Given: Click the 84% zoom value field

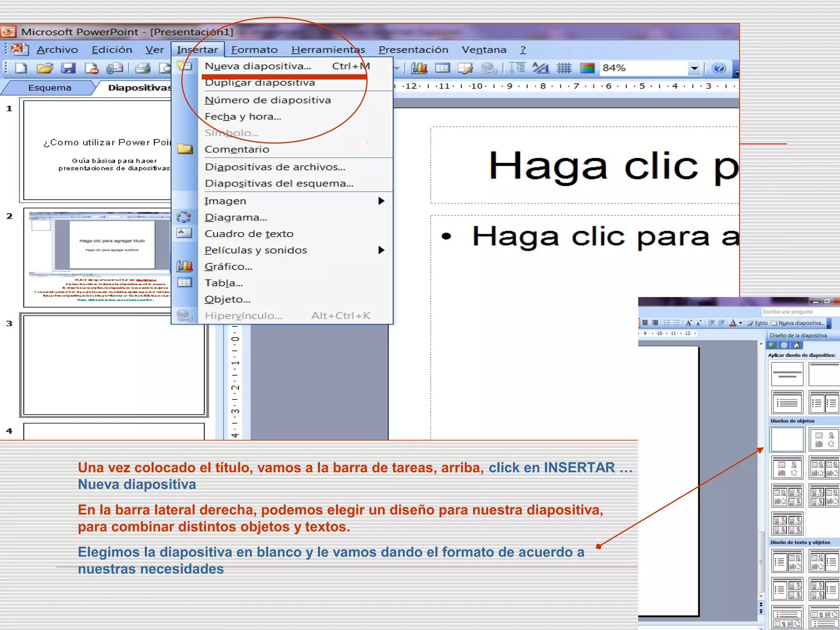Looking at the screenshot, I should pyautogui.click(x=644, y=68).
